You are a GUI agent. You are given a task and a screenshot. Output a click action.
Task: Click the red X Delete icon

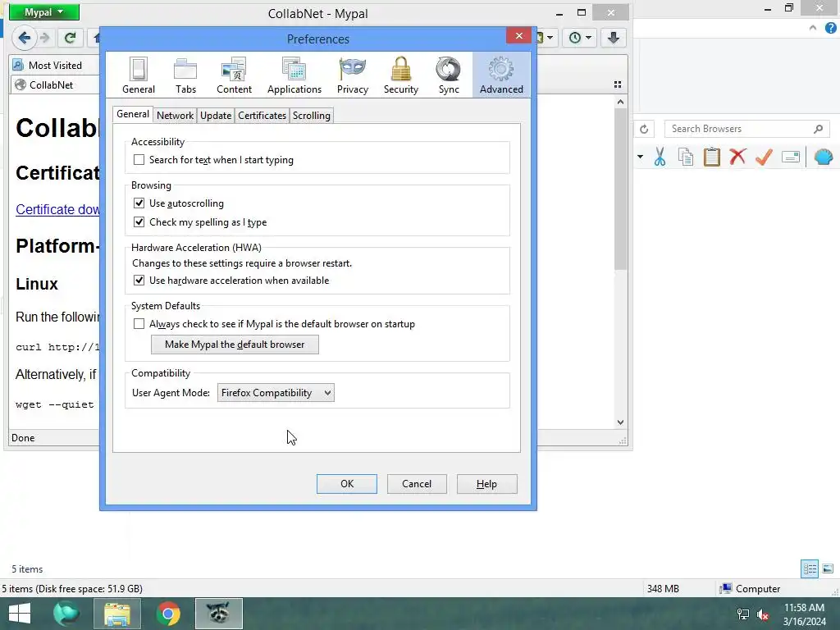point(737,157)
